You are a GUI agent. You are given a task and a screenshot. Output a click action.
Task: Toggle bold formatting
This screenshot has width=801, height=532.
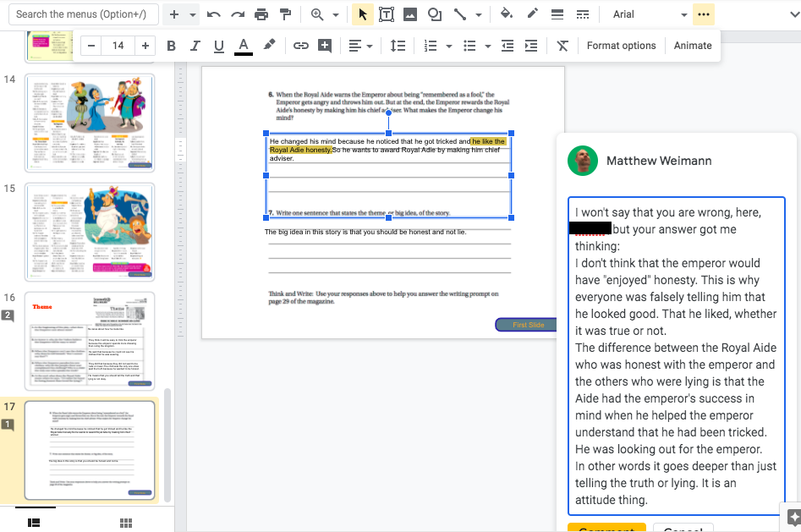(172, 46)
